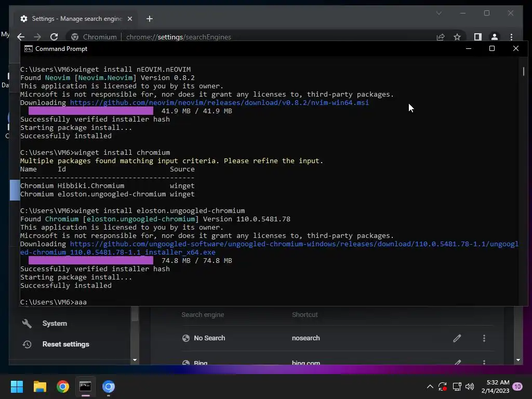Click the 'C:\Users\VM6>aaa' prompt line
This screenshot has width=532, height=399.
(x=54, y=302)
